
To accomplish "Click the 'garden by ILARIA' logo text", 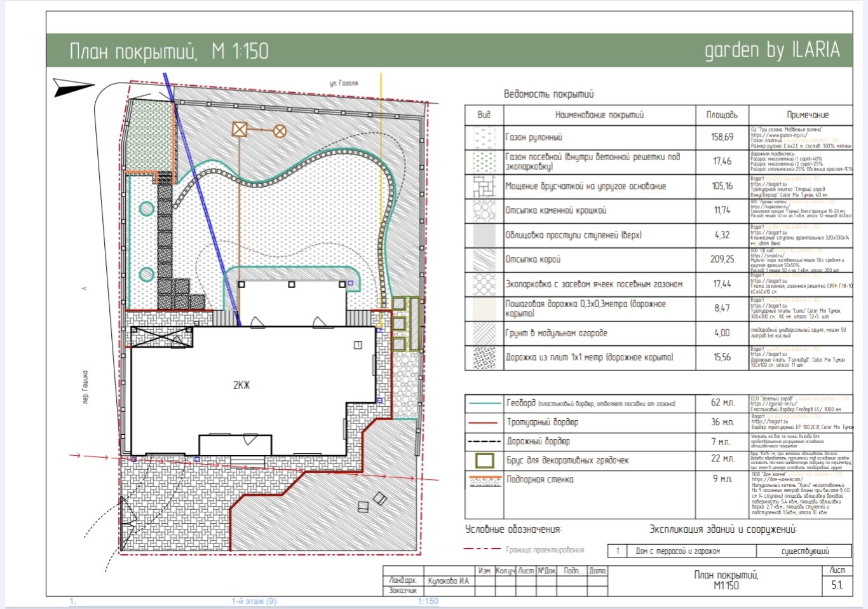I will (772, 50).
